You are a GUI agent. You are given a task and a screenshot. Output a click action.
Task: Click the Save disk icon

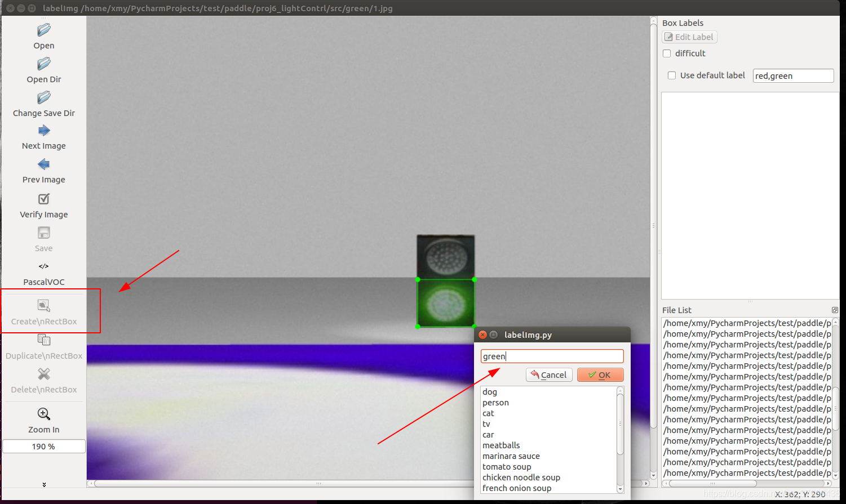(x=43, y=233)
